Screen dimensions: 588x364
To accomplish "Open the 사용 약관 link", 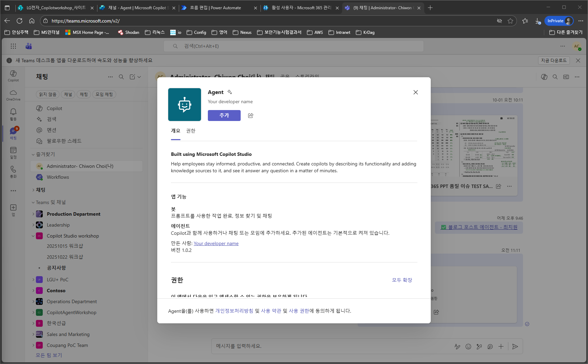I will (x=271, y=311).
